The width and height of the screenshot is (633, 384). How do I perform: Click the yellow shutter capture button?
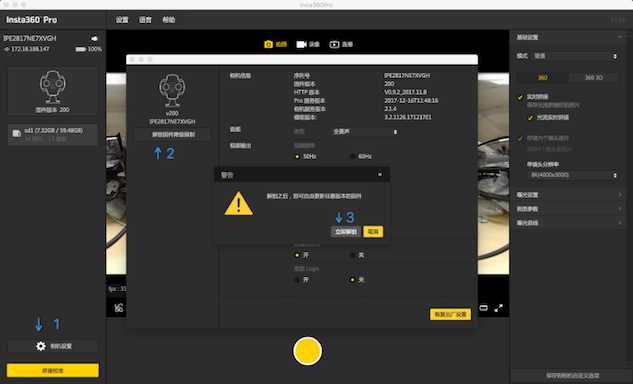[307, 351]
